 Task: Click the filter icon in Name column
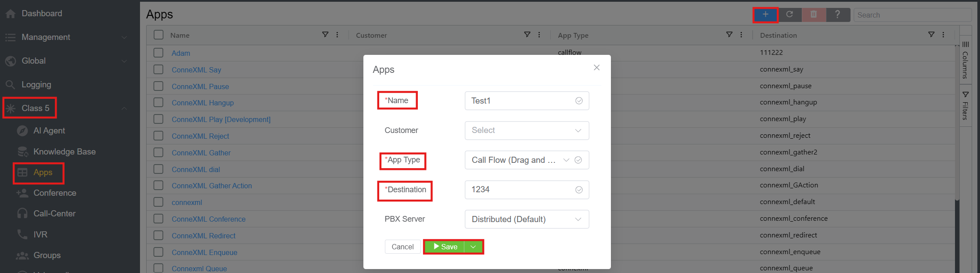tap(325, 35)
